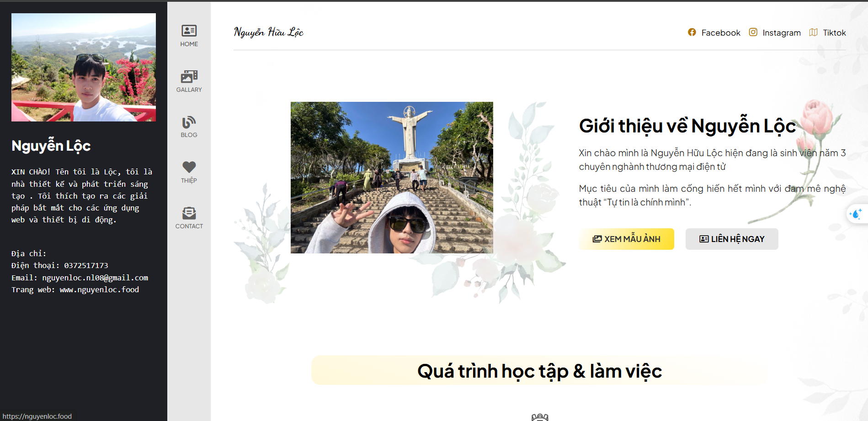This screenshot has height=421, width=868.
Task: Open CONTACT using the envelope icon
Action: (189, 213)
